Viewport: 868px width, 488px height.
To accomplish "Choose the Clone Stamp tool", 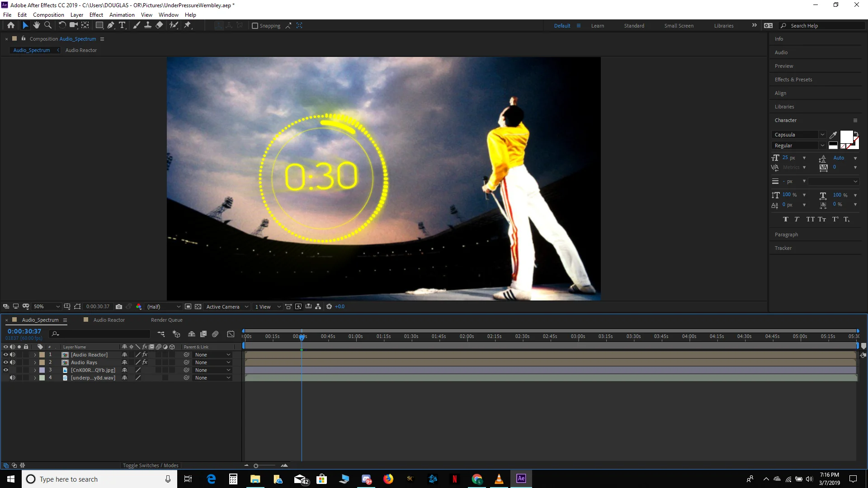I will point(148,25).
